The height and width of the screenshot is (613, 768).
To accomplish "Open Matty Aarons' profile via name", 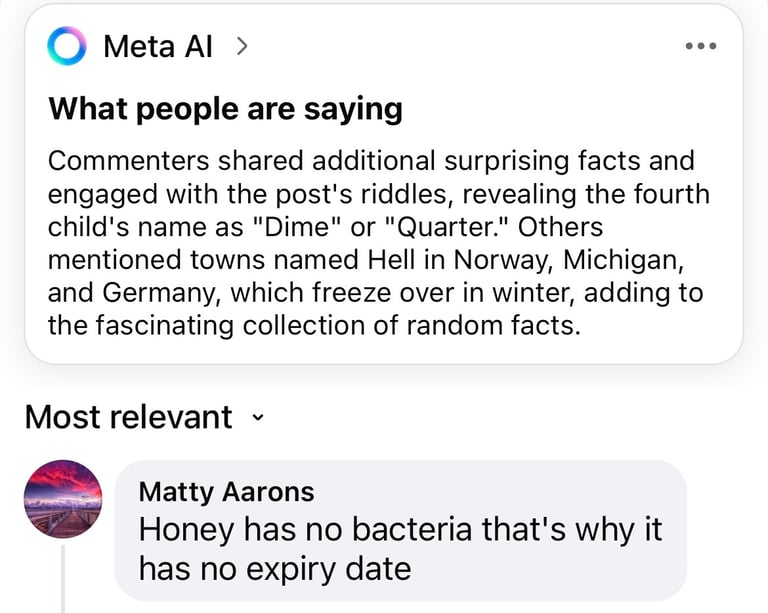I will (226, 491).
